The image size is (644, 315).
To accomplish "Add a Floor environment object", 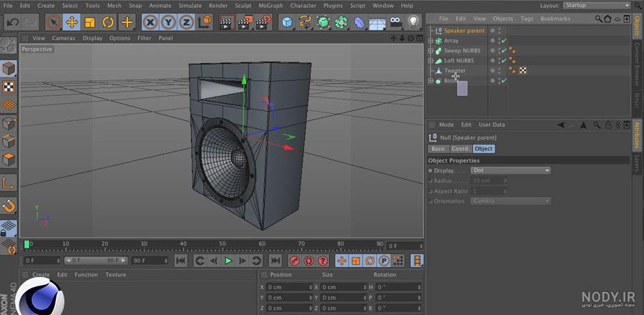I will click(377, 23).
